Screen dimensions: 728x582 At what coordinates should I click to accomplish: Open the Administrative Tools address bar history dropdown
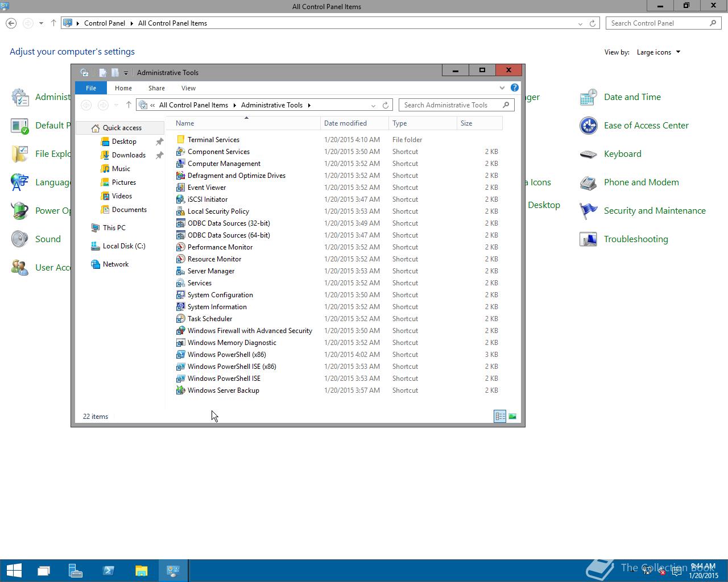click(373, 105)
